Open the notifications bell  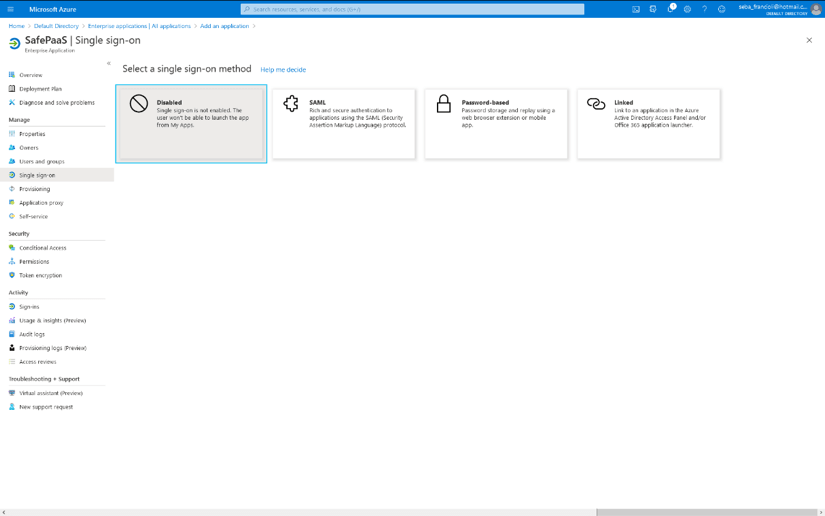(x=671, y=8)
